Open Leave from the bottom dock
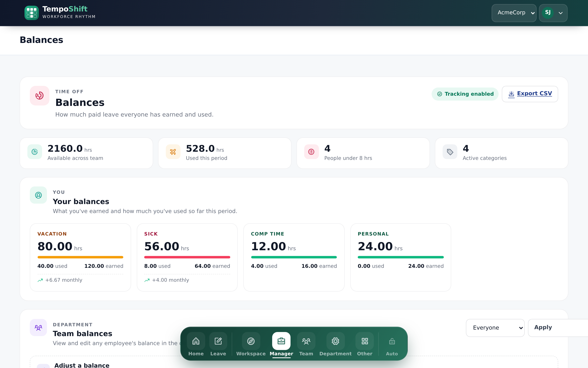 pos(218,344)
